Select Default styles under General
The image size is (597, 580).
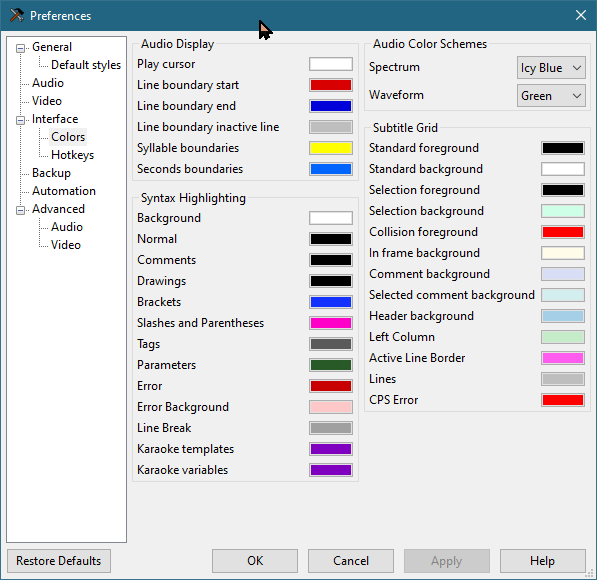click(86, 65)
